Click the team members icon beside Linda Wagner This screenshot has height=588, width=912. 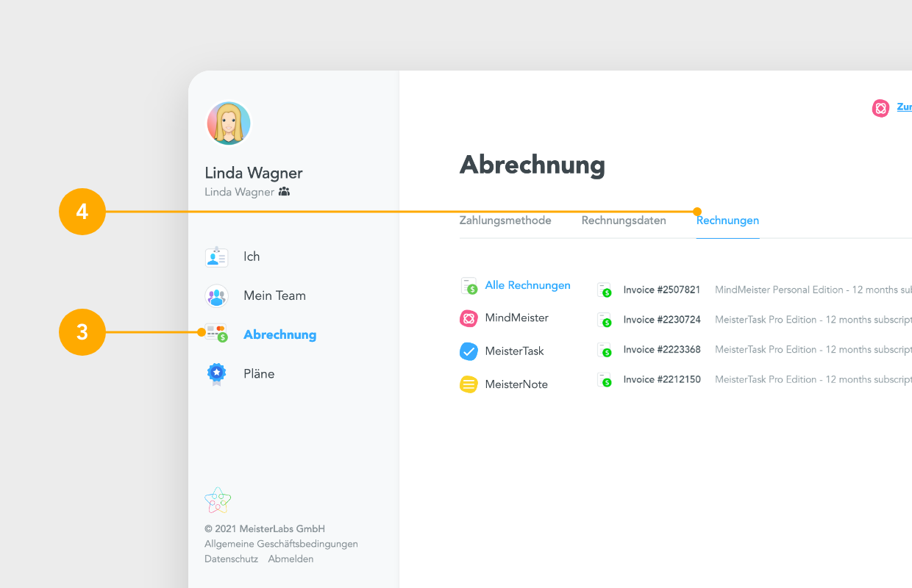284,192
